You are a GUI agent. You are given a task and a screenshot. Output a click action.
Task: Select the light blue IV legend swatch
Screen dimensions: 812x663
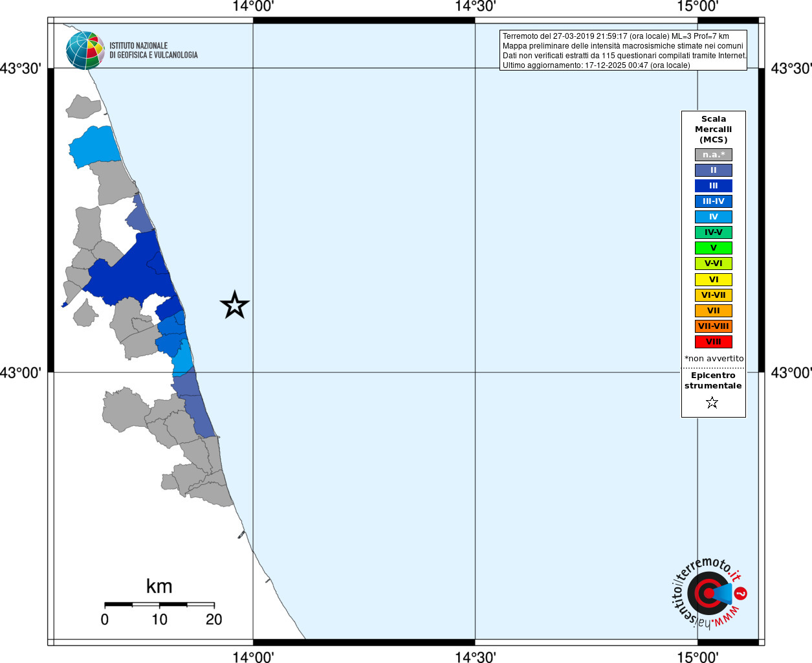[x=713, y=217]
